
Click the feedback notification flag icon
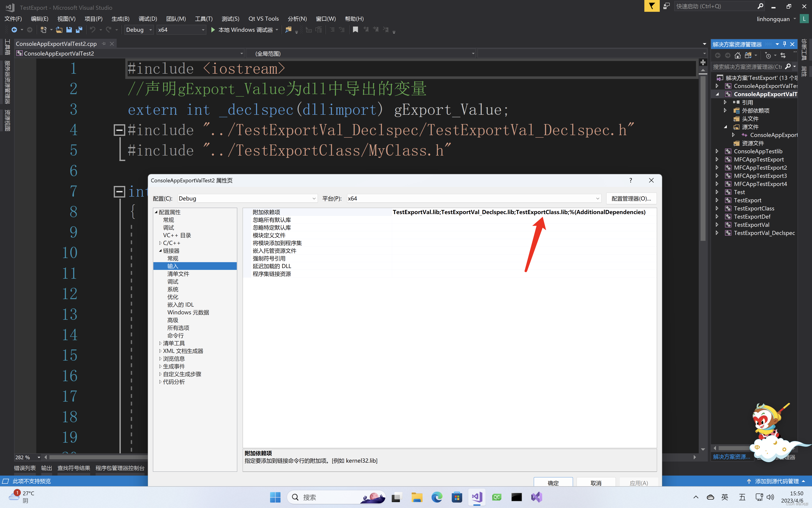(652, 6)
